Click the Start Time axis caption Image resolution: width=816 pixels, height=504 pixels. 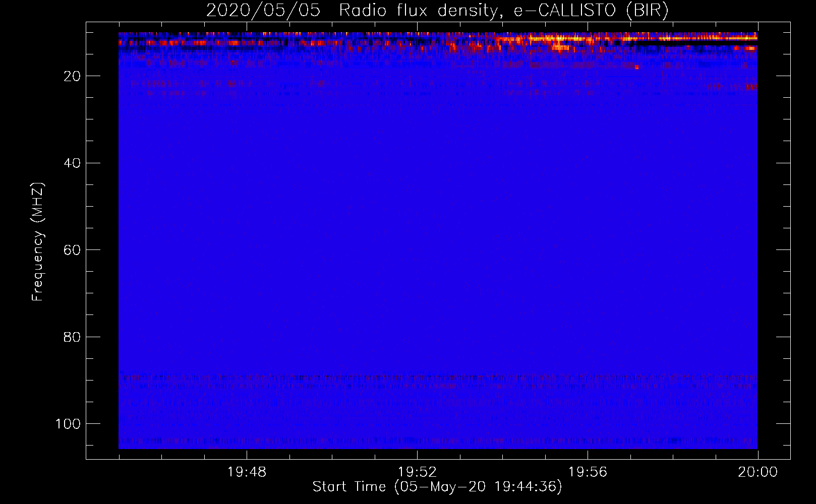437,487
